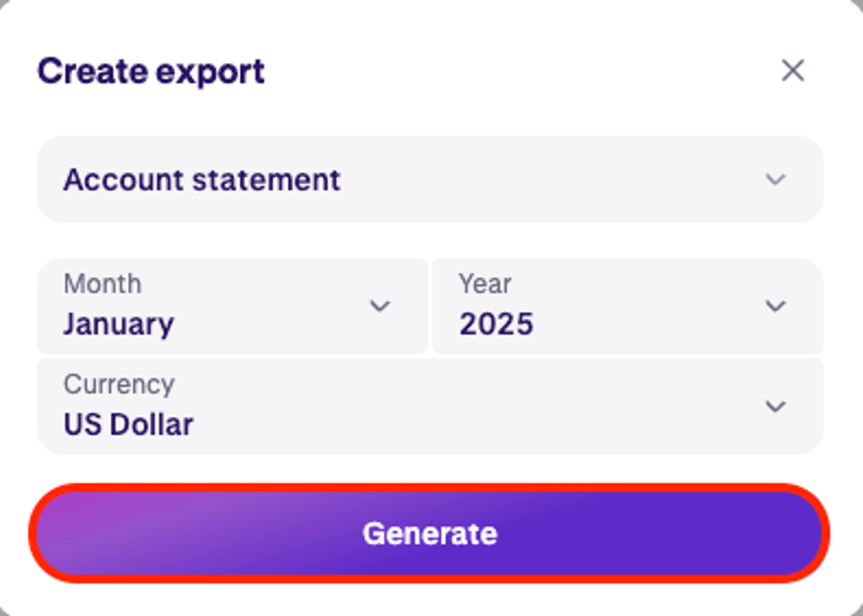Click the Generate button
This screenshot has height=616, width=863.
[430, 533]
